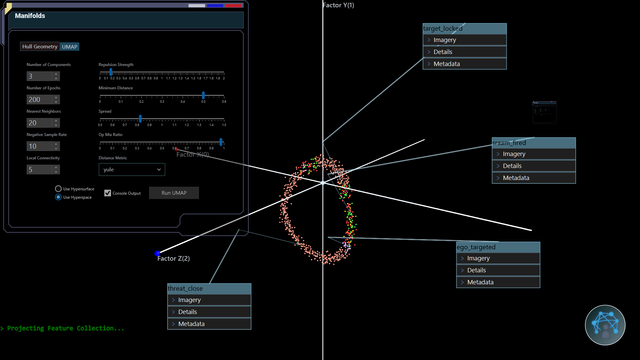Expand Details under threat_close

(x=209, y=312)
